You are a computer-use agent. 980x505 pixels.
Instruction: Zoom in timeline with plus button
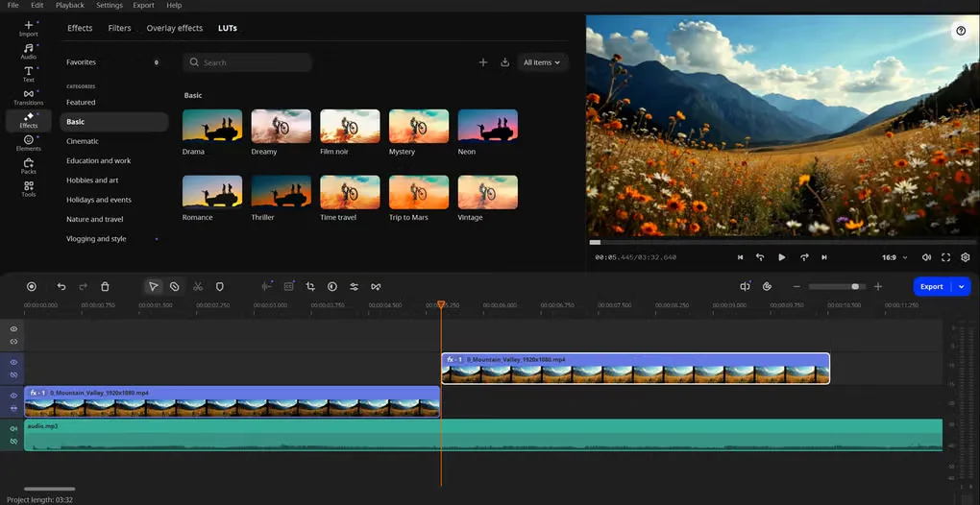pyautogui.click(x=878, y=286)
